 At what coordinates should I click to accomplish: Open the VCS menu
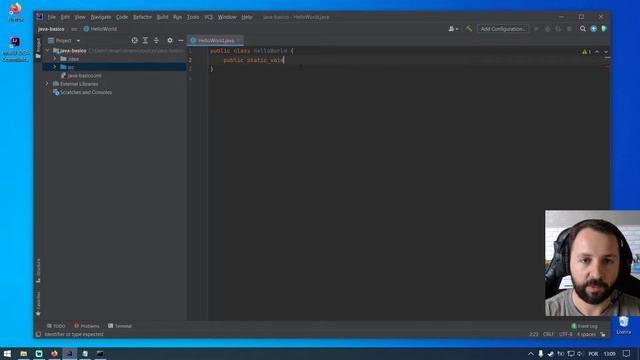coord(209,17)
